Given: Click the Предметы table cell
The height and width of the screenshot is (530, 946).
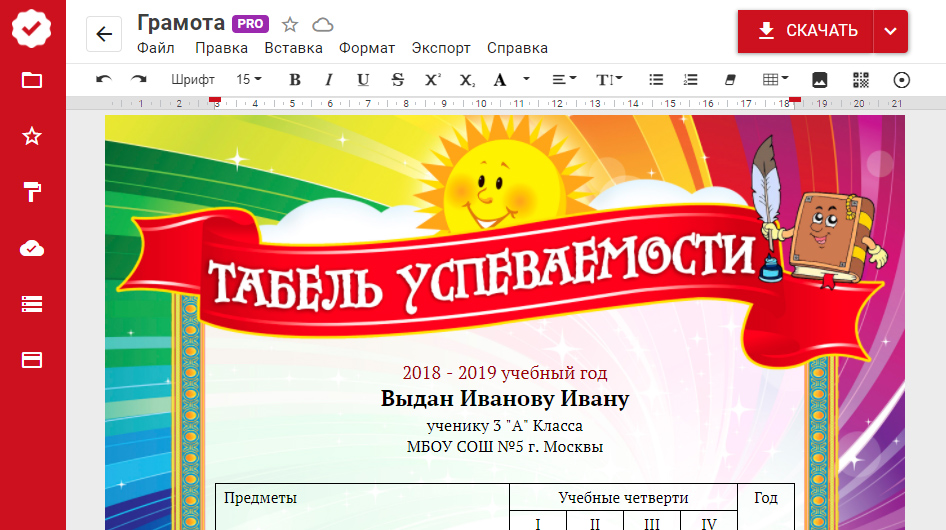Looking at the screenshot, I should [363, 506].
